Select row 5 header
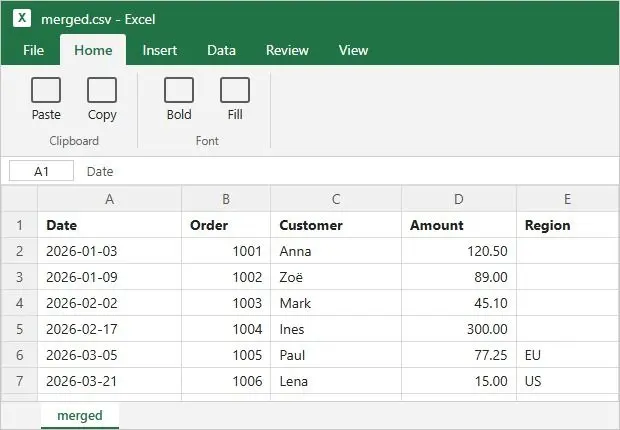Screen dimensions: 620x430 click(x=19, y=329)
